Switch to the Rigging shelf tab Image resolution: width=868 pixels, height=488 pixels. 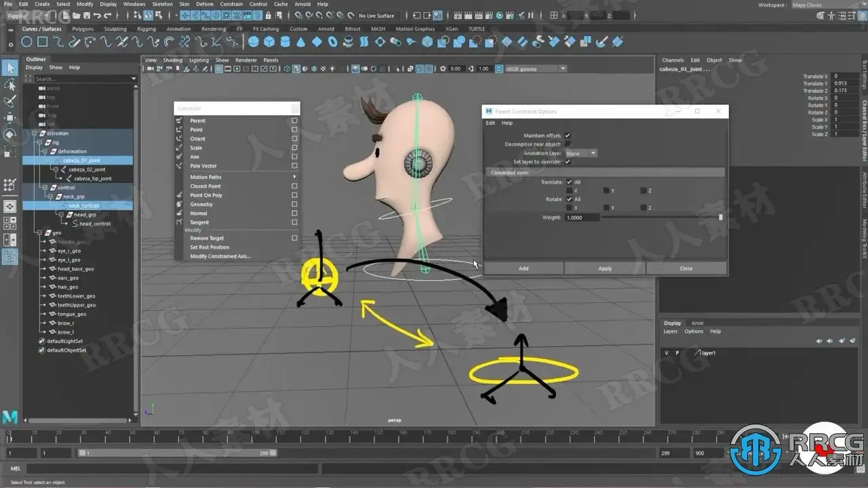coord(146,29)
